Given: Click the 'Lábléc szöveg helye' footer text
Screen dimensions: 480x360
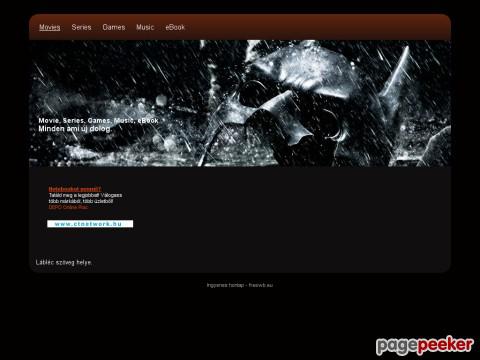Looking at the screenshot, I should [x=64, y=263].
